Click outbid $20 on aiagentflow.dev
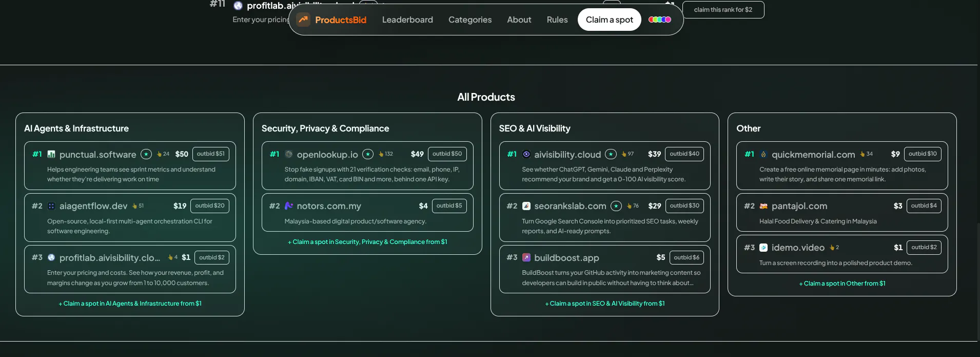 (210, 206)
